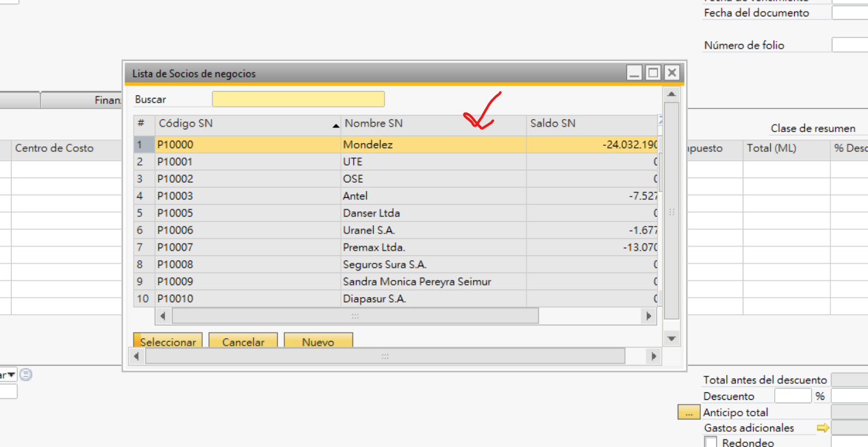The height and width of the screenshot is (447, 868).
Task: Click dialog scroll down arrow
Action: [672, 338]
